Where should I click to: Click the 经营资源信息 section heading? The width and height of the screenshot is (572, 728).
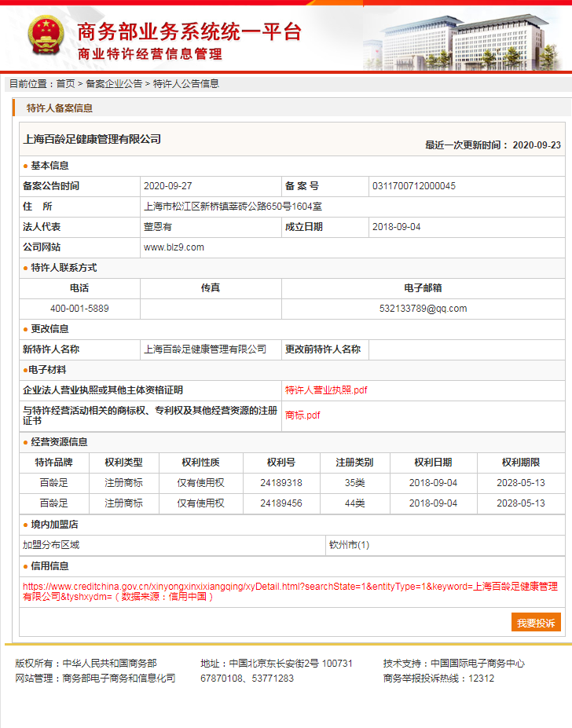pos(59,442)
